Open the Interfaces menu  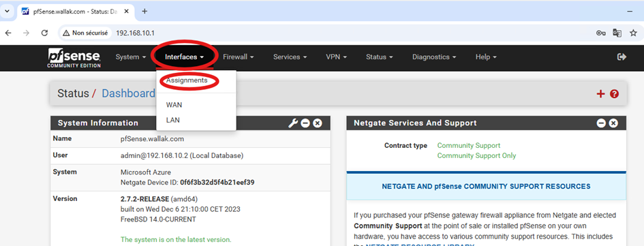pos(185,57)
